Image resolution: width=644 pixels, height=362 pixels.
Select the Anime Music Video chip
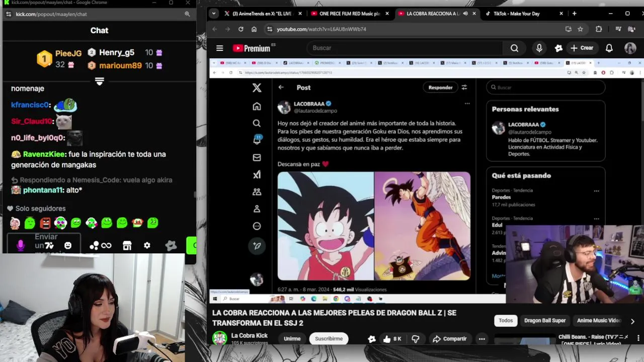pyautogui.click(x=599, y=321)
